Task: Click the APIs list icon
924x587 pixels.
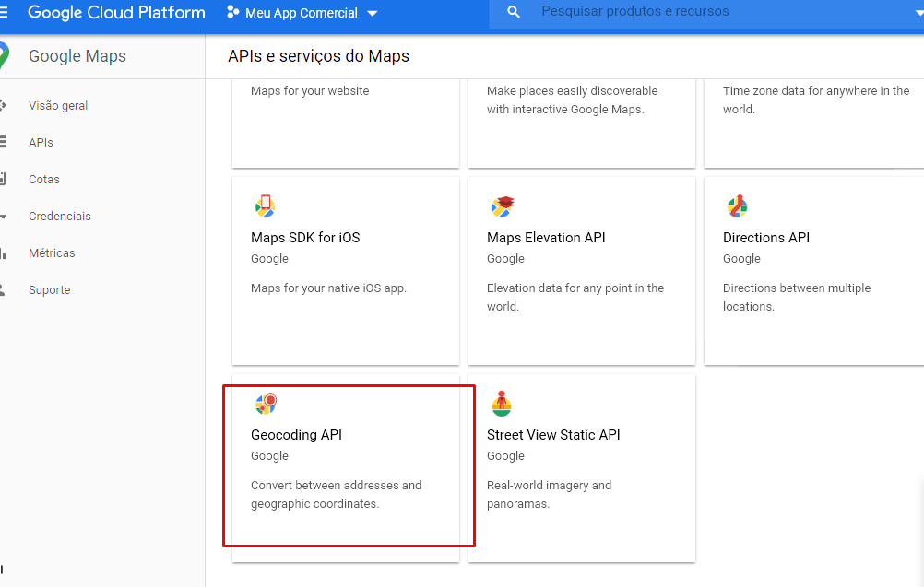Action: point(3,142)
